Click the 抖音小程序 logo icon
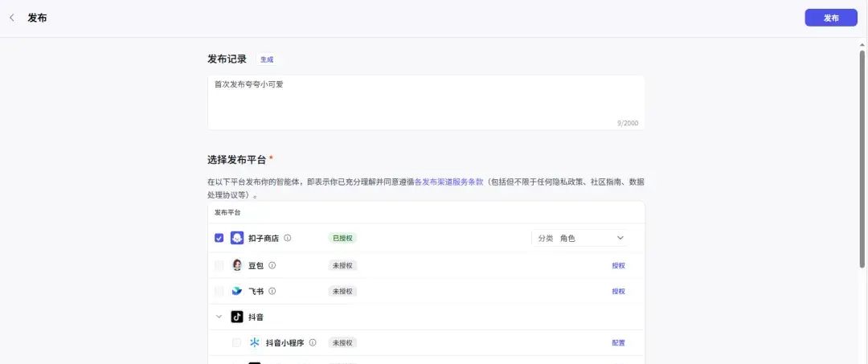 click(255, 342)
